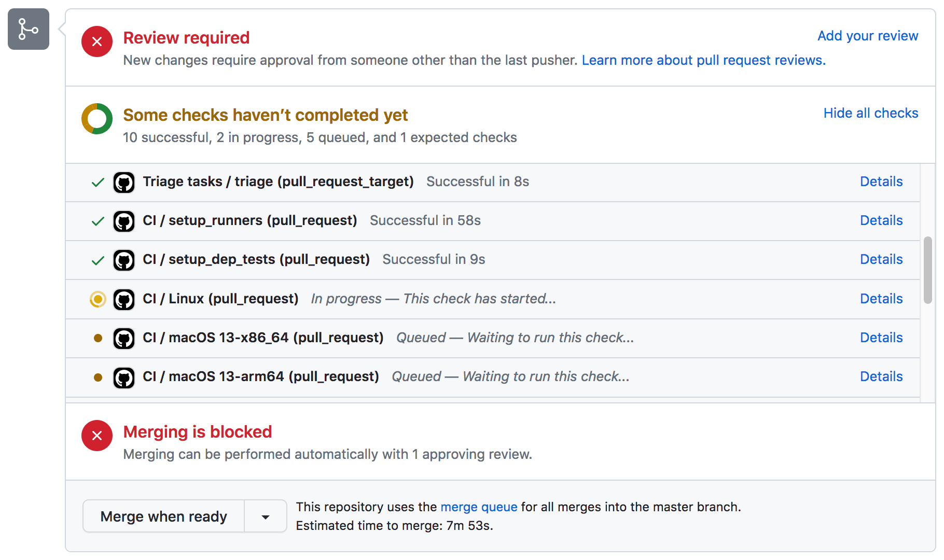Click the Merge when ready button
Screen dimensions: 944x560
coord(163,516)
